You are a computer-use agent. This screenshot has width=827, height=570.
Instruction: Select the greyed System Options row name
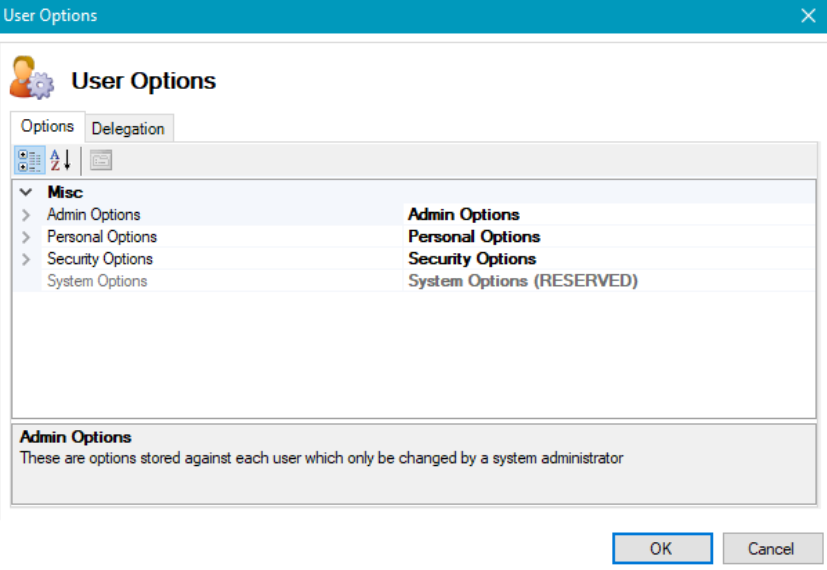click(x=97, y=281)
